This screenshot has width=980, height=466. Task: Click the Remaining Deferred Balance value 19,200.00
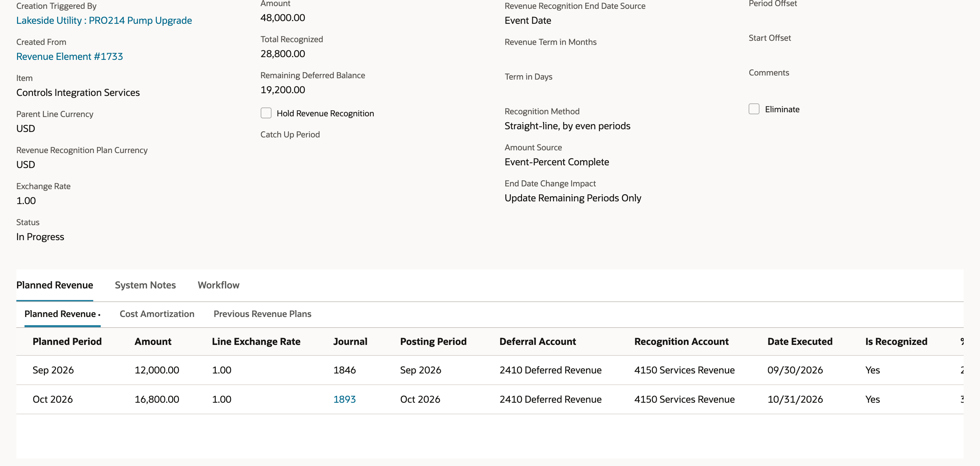tap(283, 90)
